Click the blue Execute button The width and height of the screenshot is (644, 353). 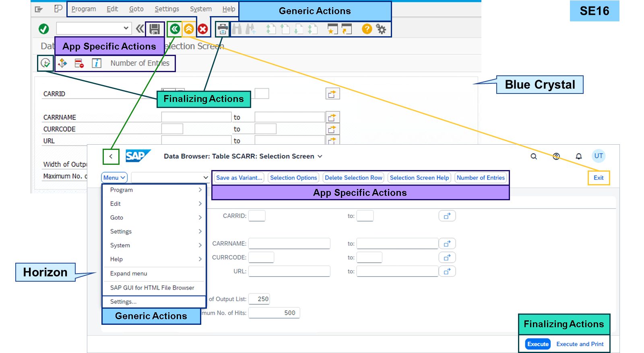pos(538,344)
